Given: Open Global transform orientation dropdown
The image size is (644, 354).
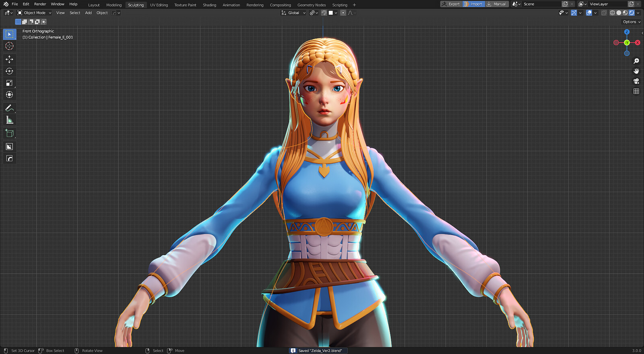Looking at the screenshot, I should click(x=293, y=13).
